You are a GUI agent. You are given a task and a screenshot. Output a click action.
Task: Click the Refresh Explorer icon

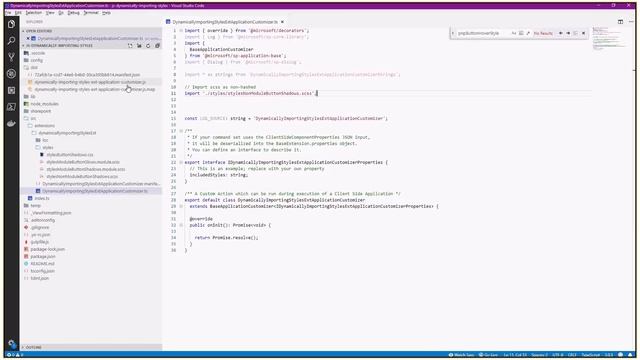click(148, 46)
